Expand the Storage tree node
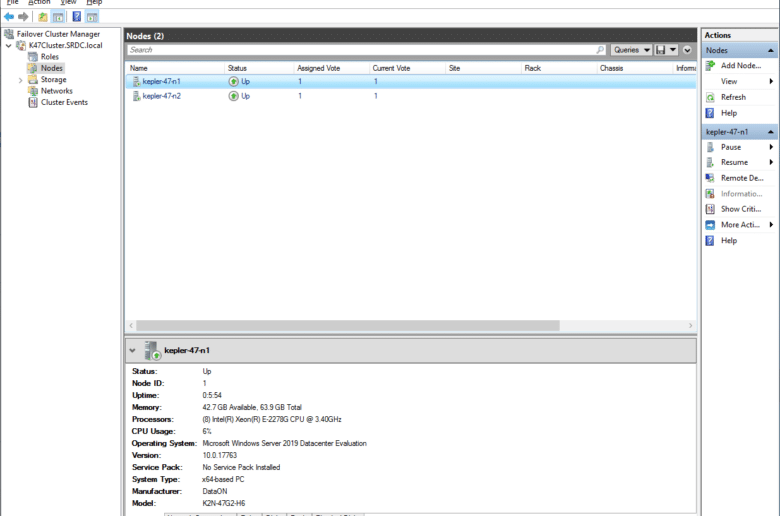Image resolution: width=780 pixels, height=516 pixels. pos(20,80)
